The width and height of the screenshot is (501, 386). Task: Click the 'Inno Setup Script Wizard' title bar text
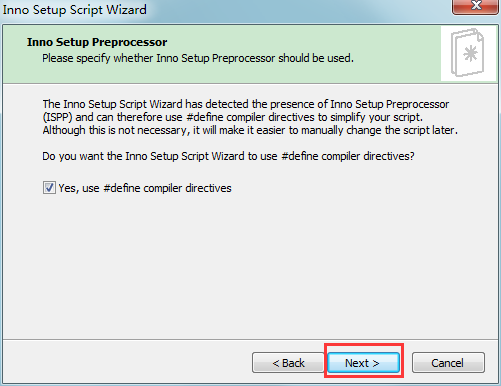(75, 9)
